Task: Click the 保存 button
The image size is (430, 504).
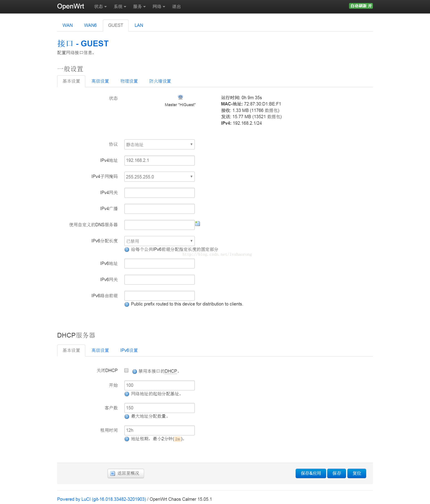Action: click(337, 473)
